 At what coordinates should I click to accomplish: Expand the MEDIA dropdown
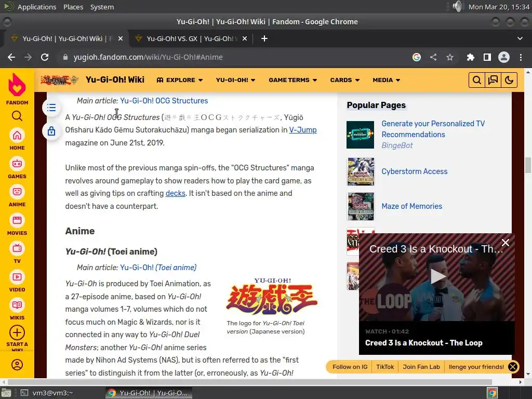(x=386, y=80)
